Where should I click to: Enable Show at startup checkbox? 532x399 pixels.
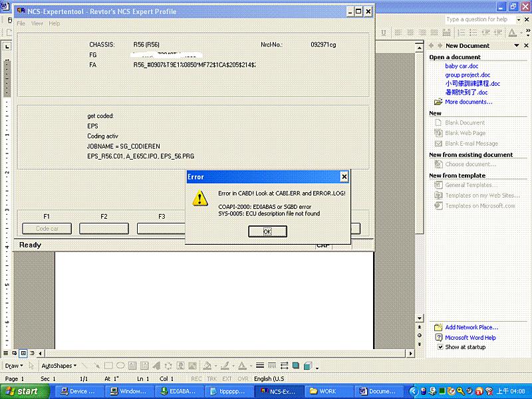[440, 347]
